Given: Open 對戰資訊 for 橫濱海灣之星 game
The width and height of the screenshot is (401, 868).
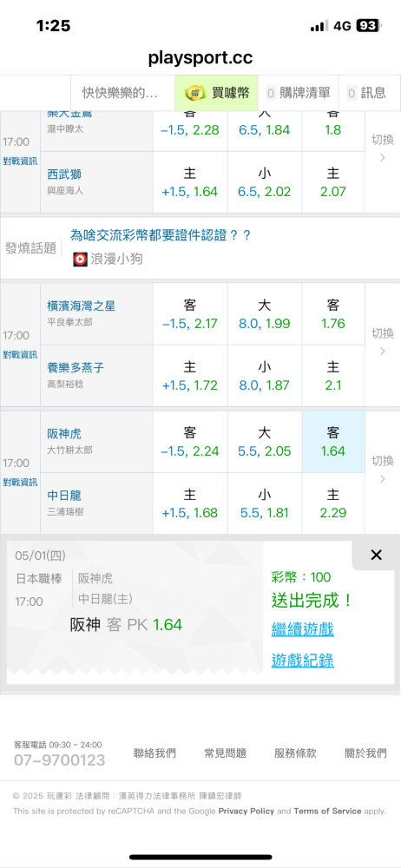Looking at the screenshot, I should pyautogui.click(x=20, y=354).
